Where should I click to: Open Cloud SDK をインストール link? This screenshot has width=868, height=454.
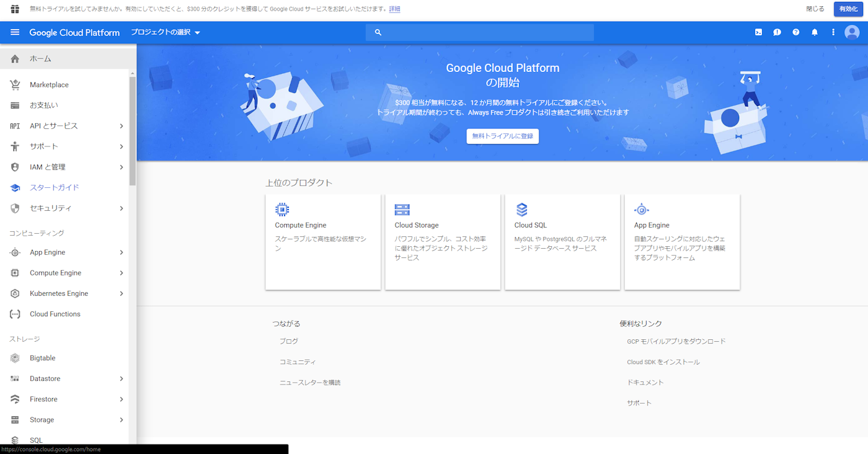663,362
